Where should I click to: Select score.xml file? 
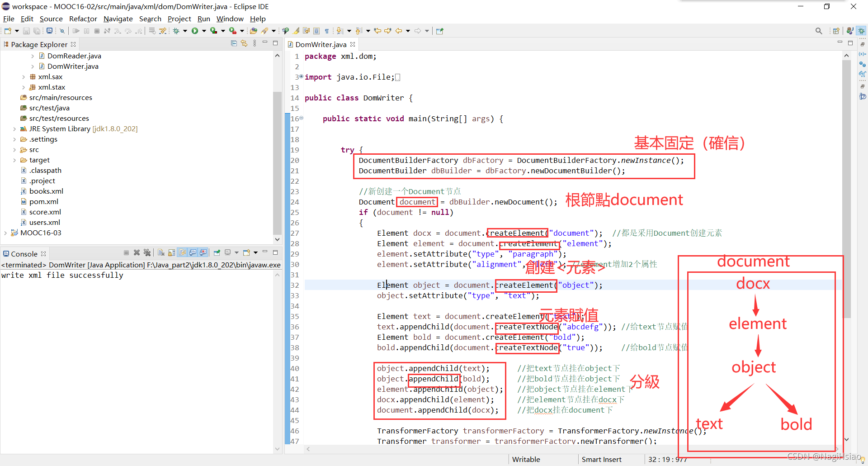point(45,212)
